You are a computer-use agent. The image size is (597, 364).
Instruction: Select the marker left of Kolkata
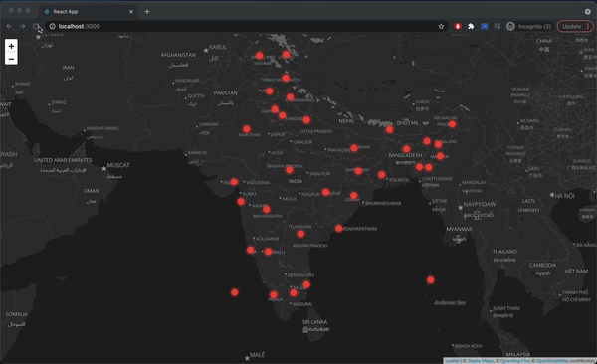pos(381,174)
